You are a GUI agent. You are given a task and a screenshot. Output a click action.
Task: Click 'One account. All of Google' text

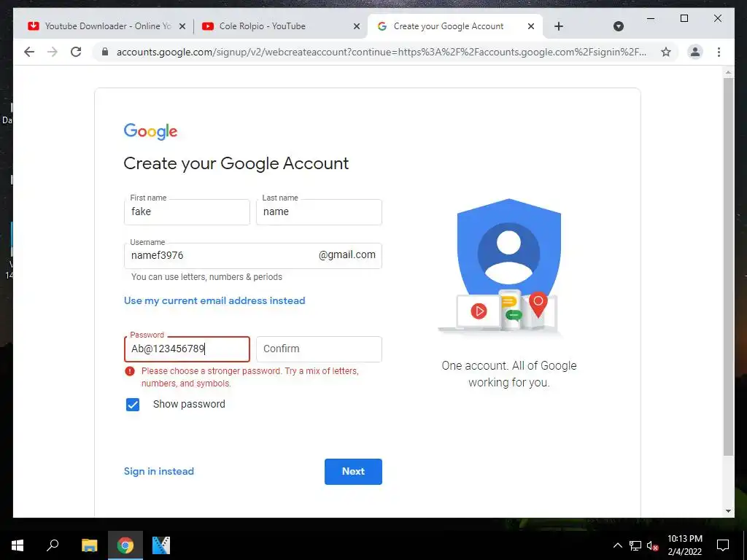(x=508, y=366)
